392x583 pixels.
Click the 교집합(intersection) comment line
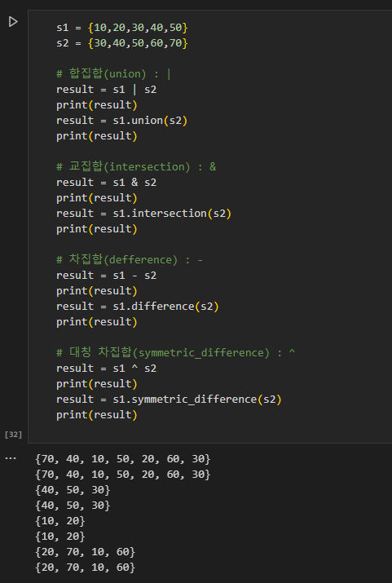point(136,167)
